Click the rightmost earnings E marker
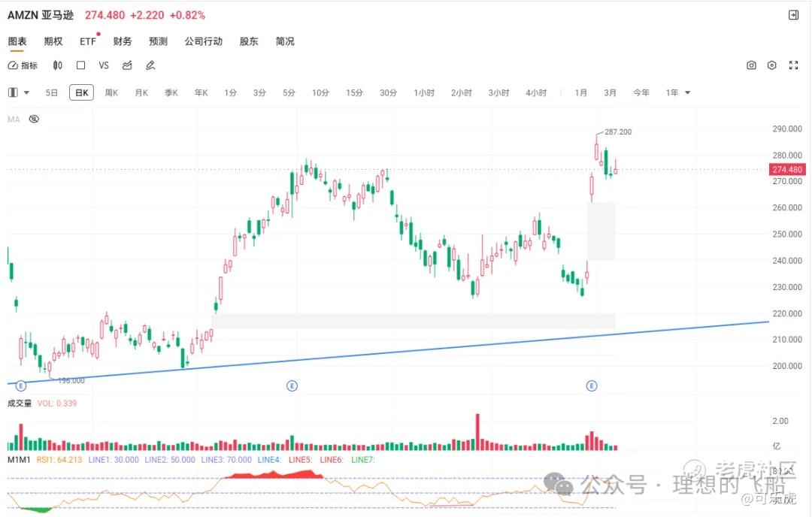 [592, 385]
